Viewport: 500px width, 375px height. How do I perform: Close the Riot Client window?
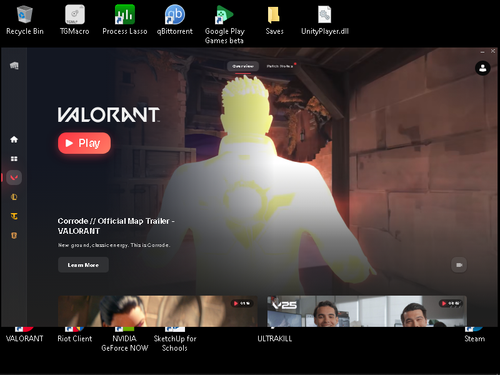coord(493,51)
